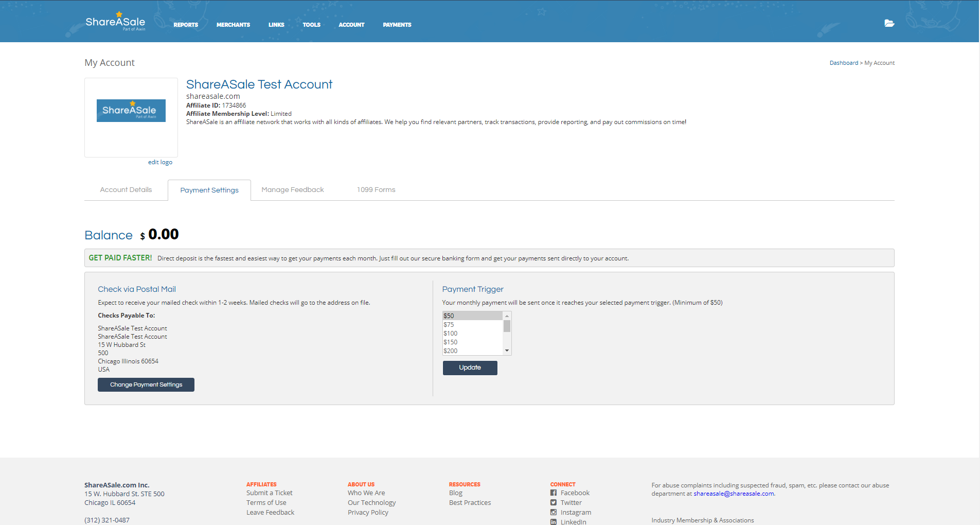Click the account logo thumbnail image
Viewport: 980px width, 525px height.
pyautogui.click(x=131, y=111)
